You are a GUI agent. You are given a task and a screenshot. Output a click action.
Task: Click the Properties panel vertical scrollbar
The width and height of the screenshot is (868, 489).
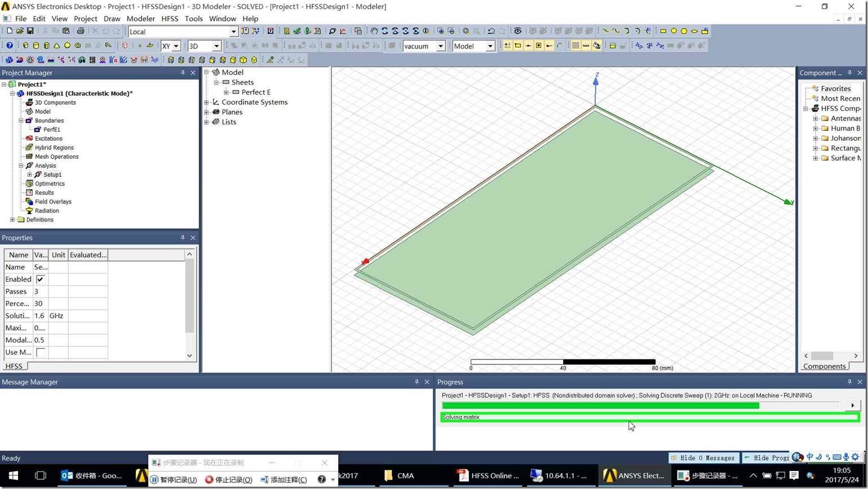pos(189,304)
